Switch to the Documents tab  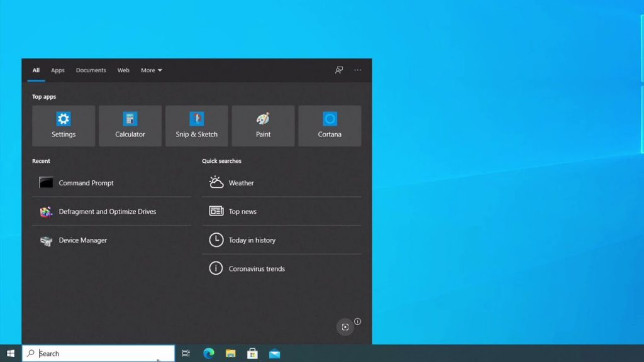(x=91, y=70)
